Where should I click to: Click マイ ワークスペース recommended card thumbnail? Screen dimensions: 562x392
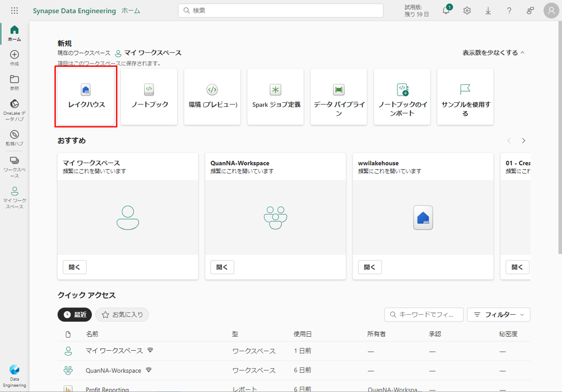coord(127,218)
